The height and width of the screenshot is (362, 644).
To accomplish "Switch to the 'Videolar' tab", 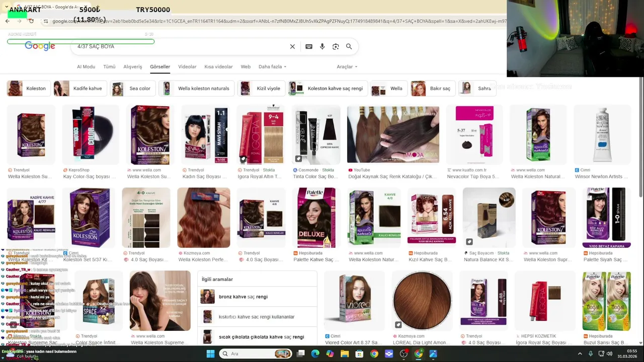I will coord(187,66).
